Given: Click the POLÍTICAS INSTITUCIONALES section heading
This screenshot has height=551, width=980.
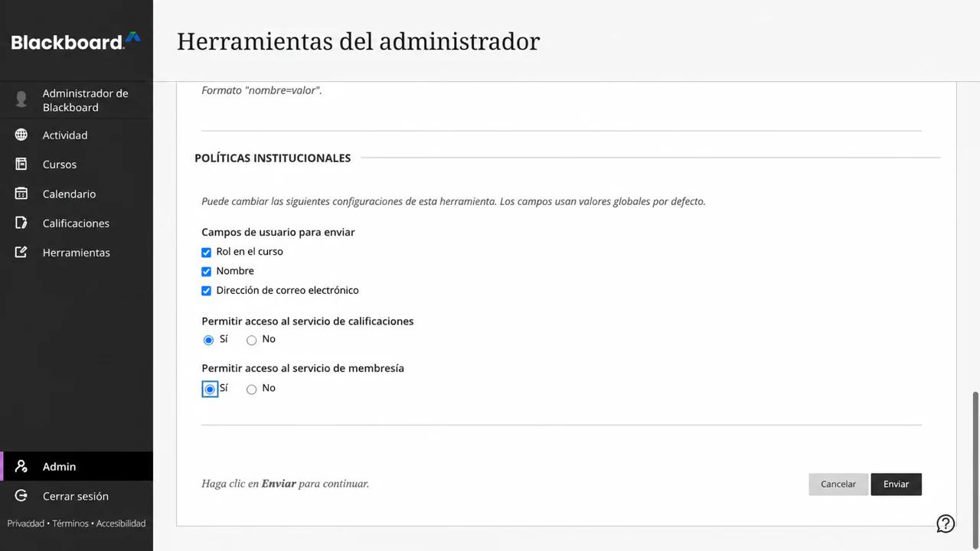Looking at the screenshot, I should coord(273,158).
